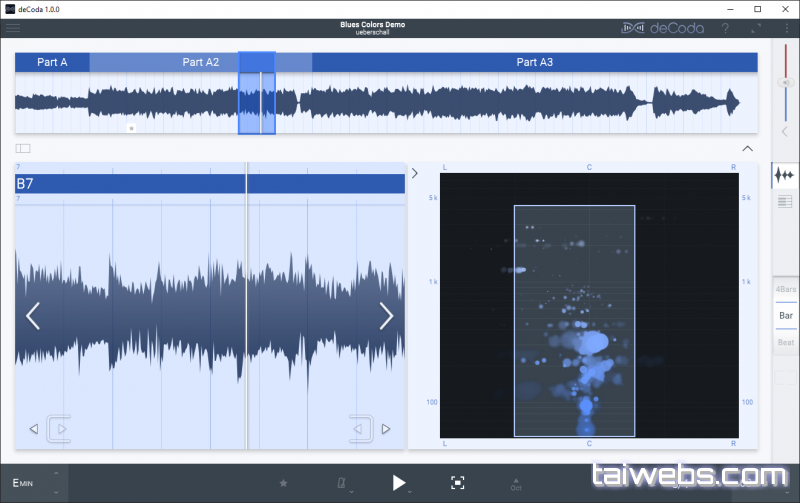
Task: Collapse the overview with the up chevron
Action: pyautogui.click(x=747, y=148)
